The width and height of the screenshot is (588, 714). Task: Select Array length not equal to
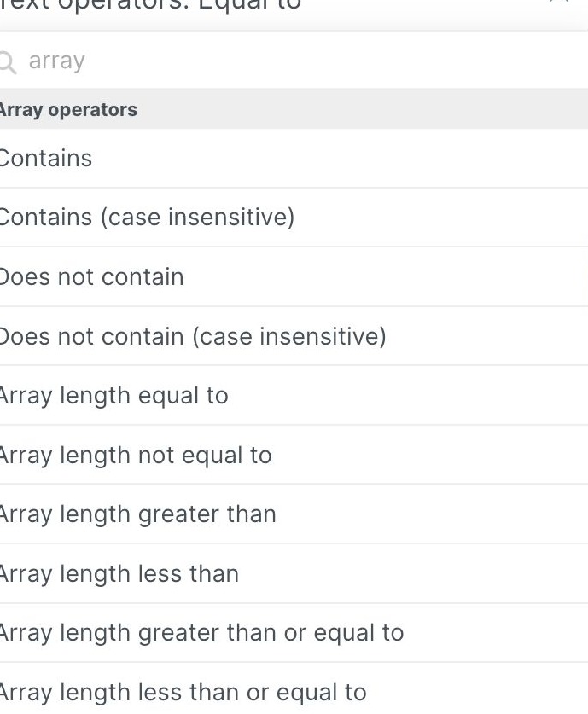tap(137, 455)
